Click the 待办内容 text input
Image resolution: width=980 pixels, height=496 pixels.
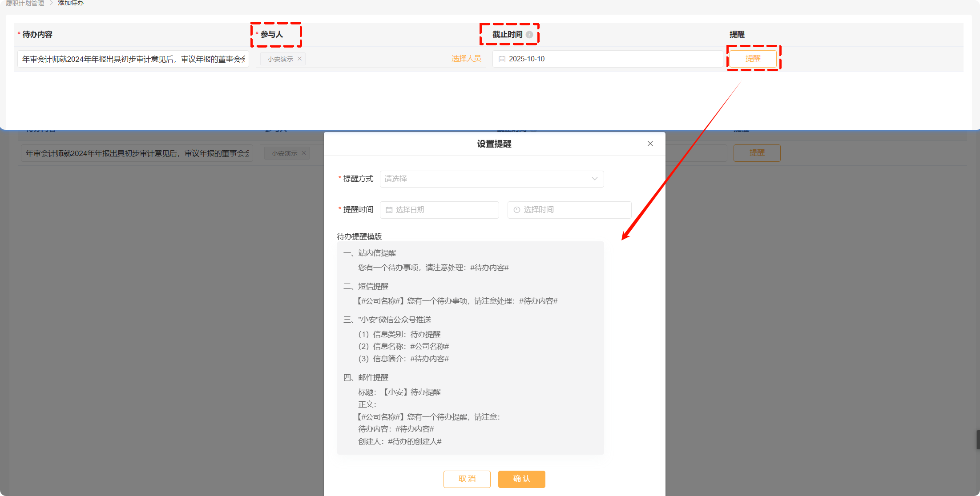[x=133, y=59]
